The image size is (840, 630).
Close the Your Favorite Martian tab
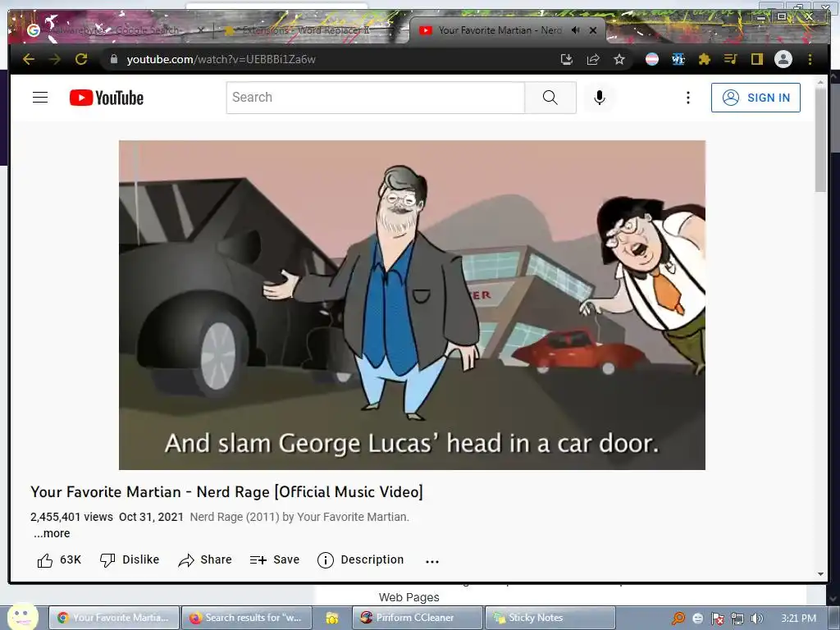pyautogui.click(x=593, y=30)
